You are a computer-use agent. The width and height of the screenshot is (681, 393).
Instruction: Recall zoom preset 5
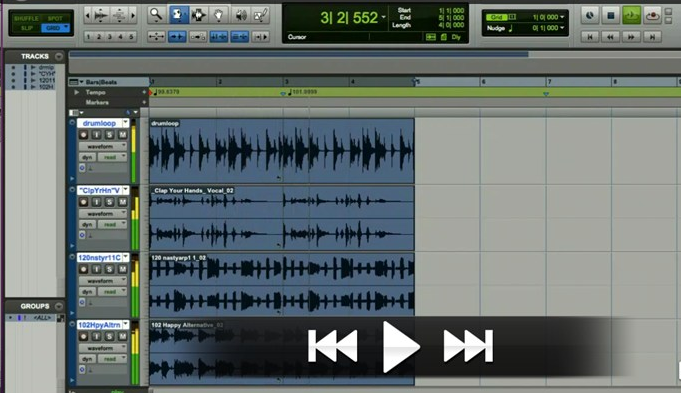131,37
